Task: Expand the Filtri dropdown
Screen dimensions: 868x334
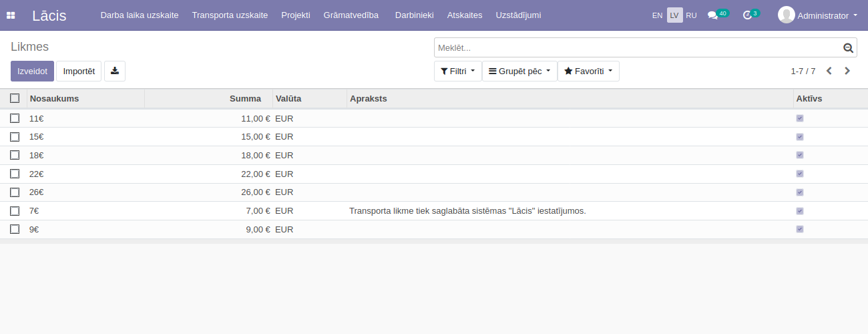Action: 457,71
